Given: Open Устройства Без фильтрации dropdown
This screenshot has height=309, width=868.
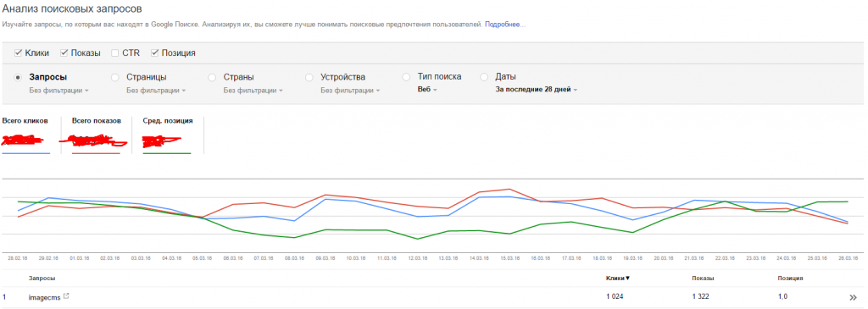Looking at the screenshot, I should coord(350,90).
